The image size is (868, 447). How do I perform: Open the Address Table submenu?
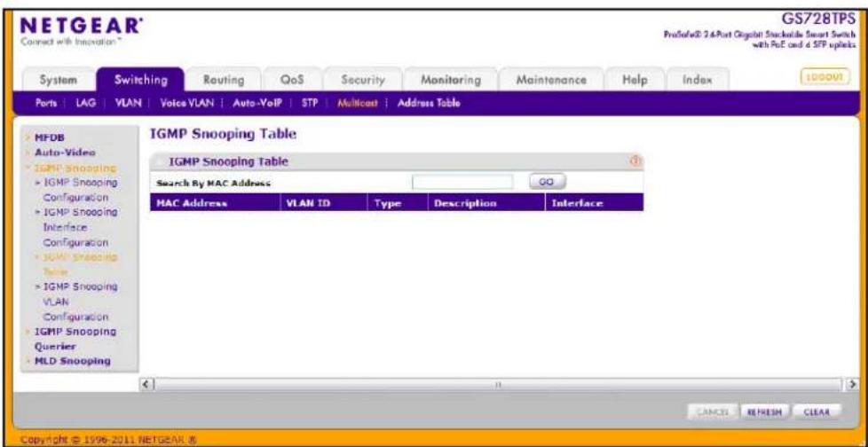429,103
